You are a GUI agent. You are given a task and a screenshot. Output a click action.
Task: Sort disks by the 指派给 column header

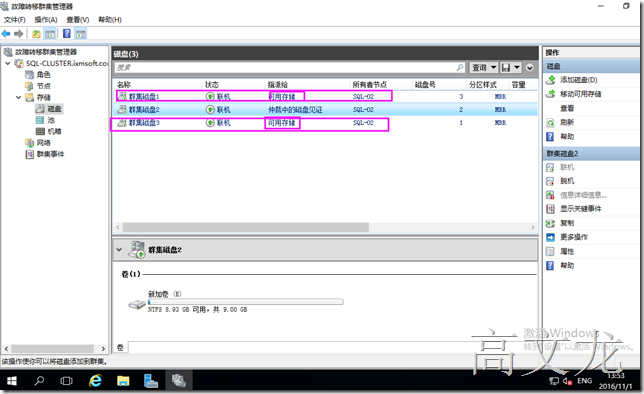point(278,85)
